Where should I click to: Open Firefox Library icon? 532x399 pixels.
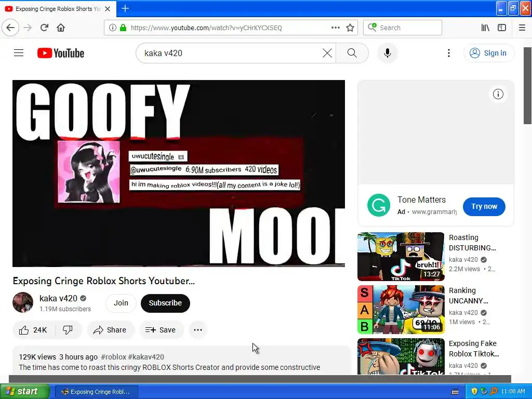tap(485, 28)
